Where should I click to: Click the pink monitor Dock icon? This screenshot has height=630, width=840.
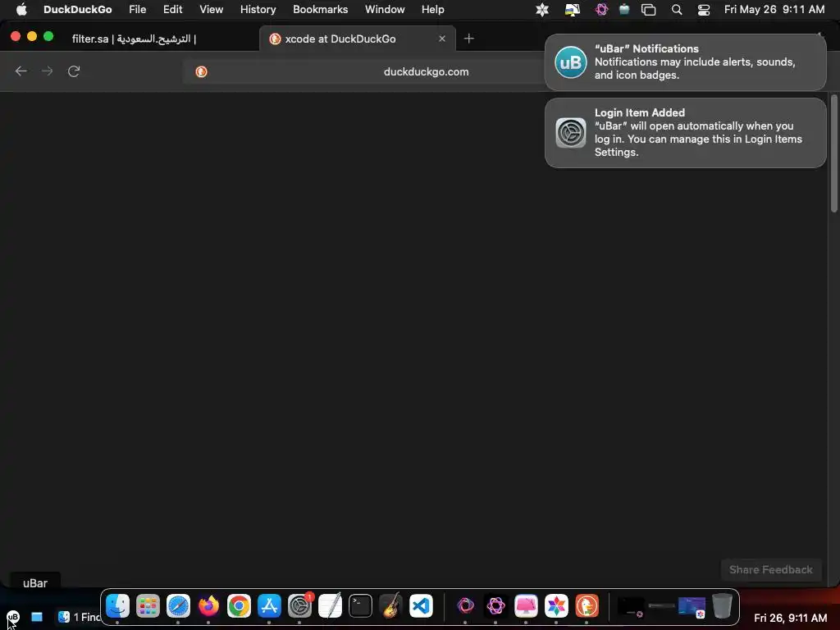point(526,606)
